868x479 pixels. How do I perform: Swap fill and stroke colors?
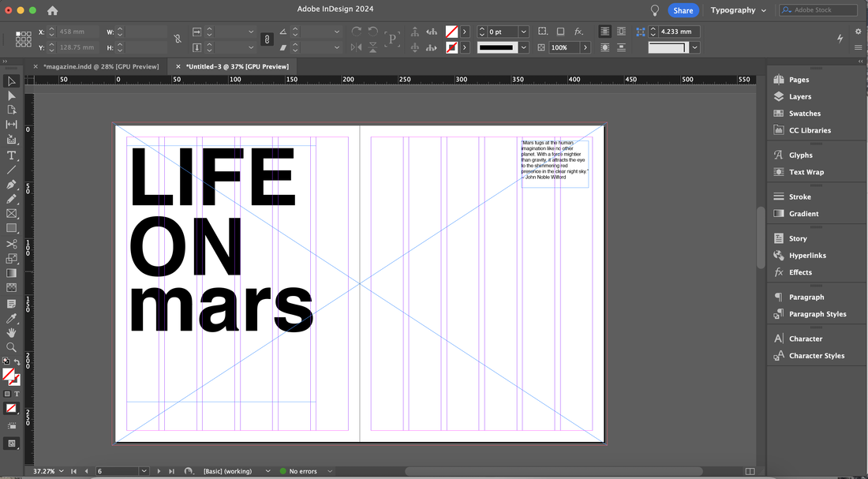point(17,362)
